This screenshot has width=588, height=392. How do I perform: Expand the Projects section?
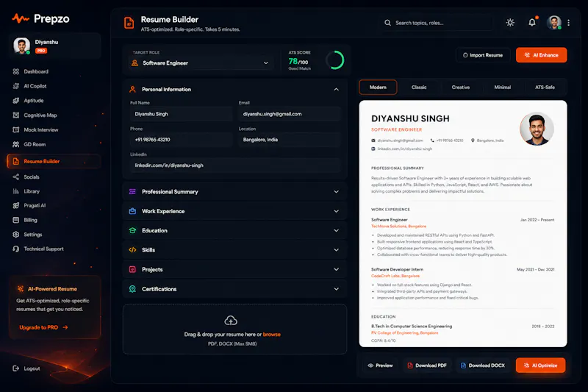click(234, 269)
